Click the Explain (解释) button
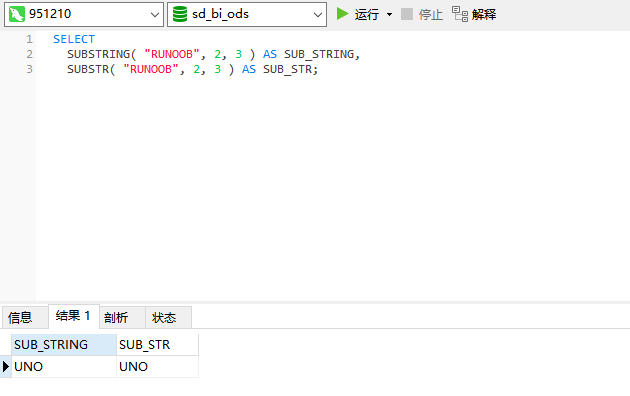 pos(474,14)
